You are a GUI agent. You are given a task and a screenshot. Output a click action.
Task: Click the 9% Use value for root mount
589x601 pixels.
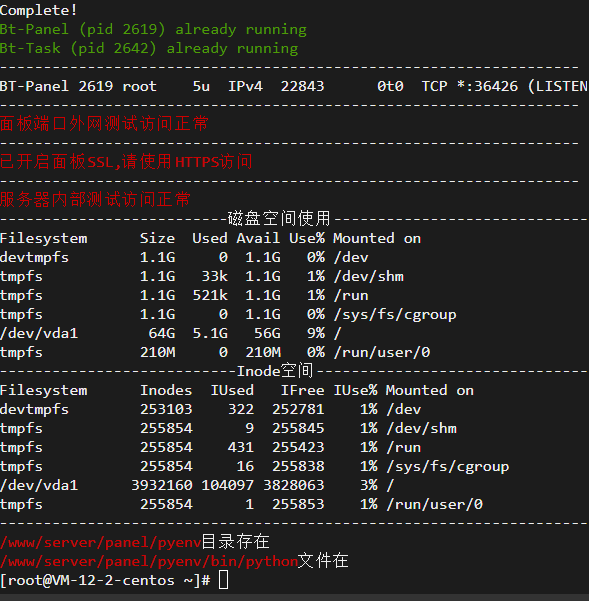pos(315,333)
